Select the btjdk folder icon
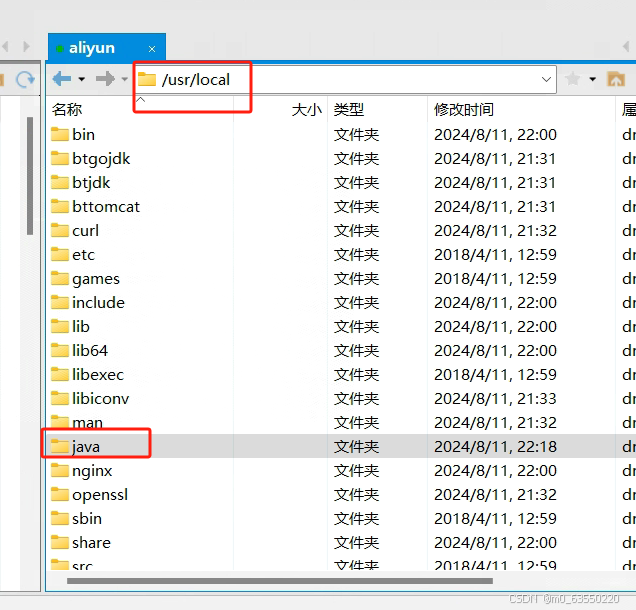 point(60,183)
